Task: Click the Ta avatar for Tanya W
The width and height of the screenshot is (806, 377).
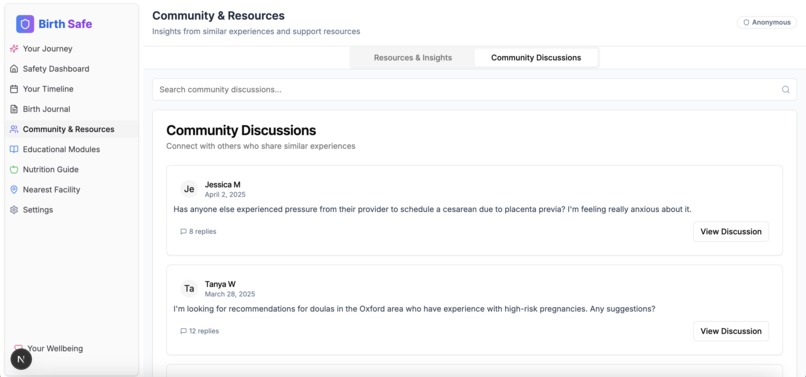Action: click(x=189, y=289)
